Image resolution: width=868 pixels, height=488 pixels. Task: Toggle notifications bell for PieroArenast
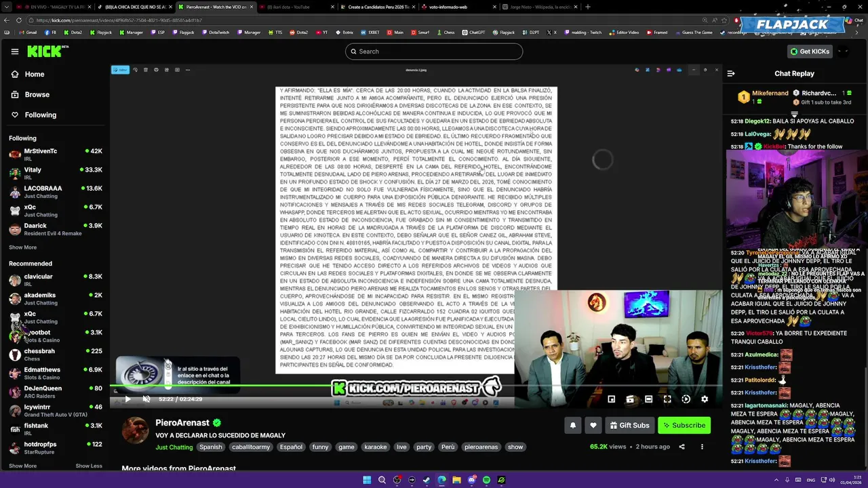point(572,425)
